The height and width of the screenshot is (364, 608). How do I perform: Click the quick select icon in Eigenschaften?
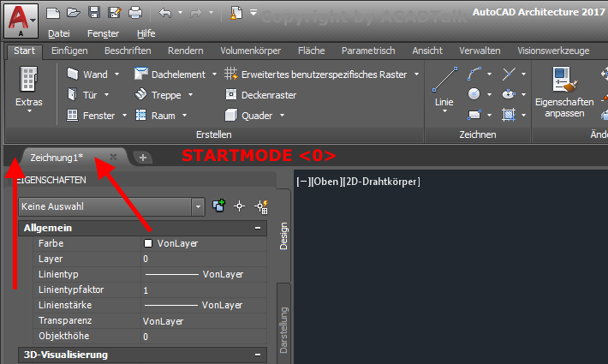pyautogui.click(x=261, y=206)
